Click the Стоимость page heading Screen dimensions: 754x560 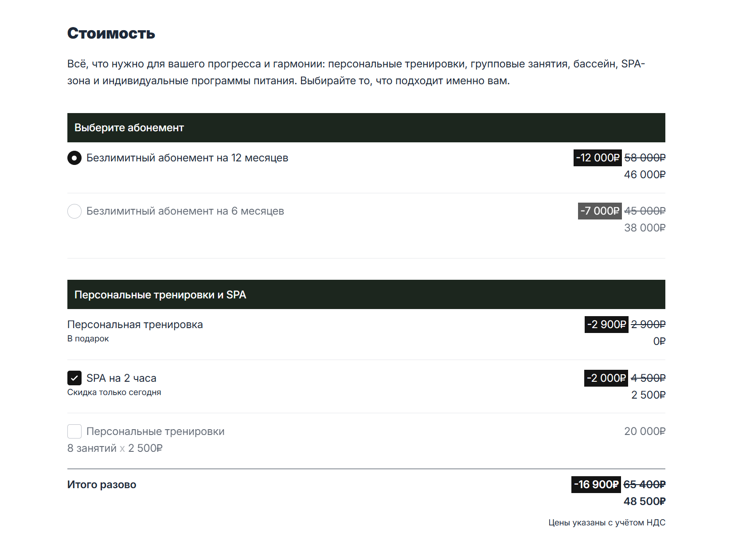111,33
